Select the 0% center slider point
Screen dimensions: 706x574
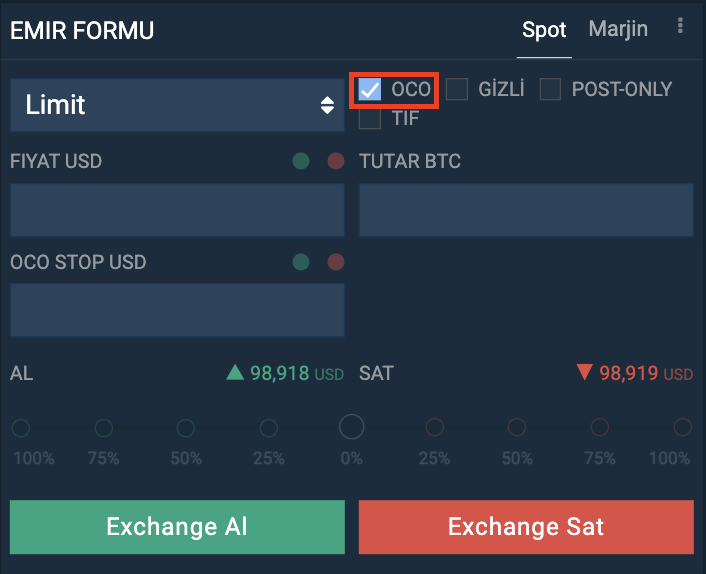click(352, 427)
